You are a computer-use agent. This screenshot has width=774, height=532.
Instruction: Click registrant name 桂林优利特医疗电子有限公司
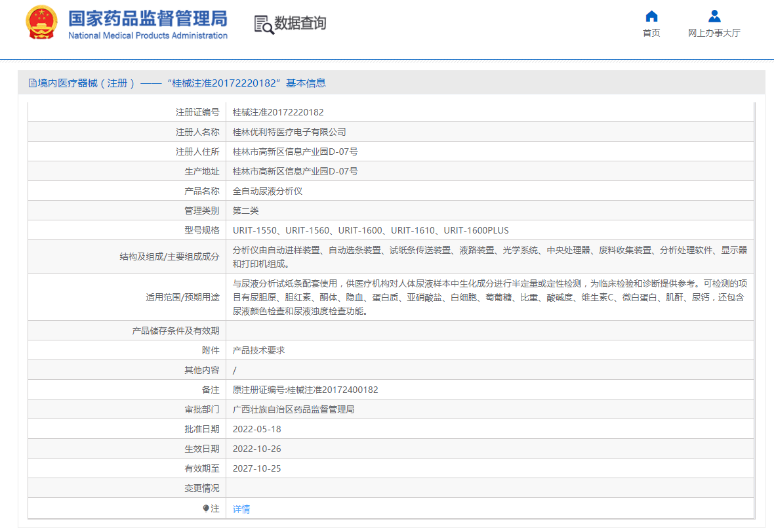click(289, 132)
